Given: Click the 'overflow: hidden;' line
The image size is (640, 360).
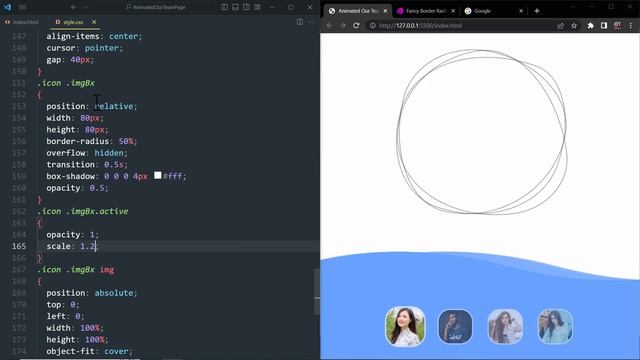Looking at the screenshot, I should (87, 153).
